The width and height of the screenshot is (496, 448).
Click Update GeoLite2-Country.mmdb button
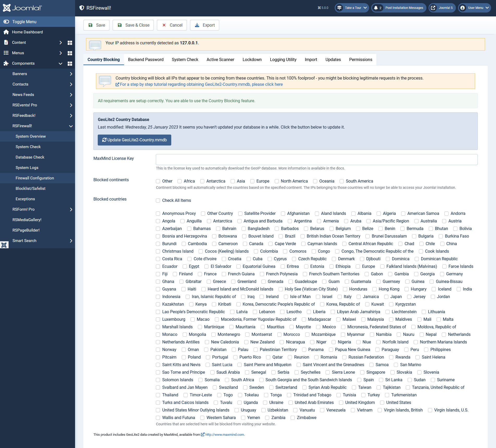[134, 140]
